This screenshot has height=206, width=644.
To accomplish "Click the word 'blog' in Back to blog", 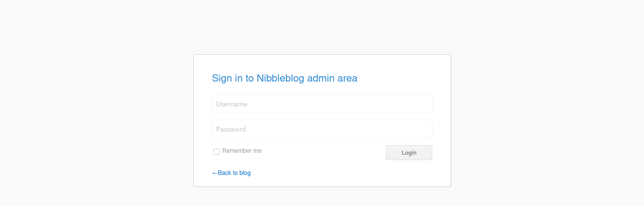I will click(x=245, y=173).
